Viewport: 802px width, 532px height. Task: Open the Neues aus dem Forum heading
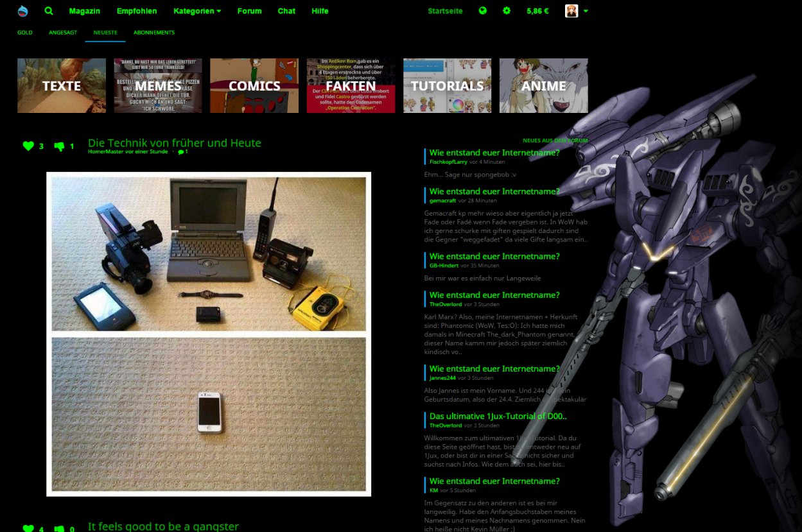[555, 141]
